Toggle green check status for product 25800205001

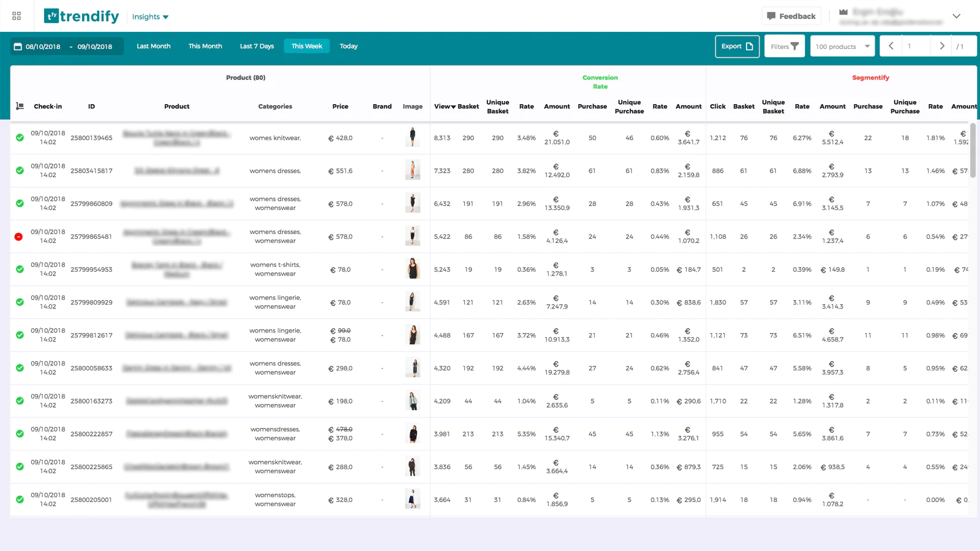coord(20,500)
